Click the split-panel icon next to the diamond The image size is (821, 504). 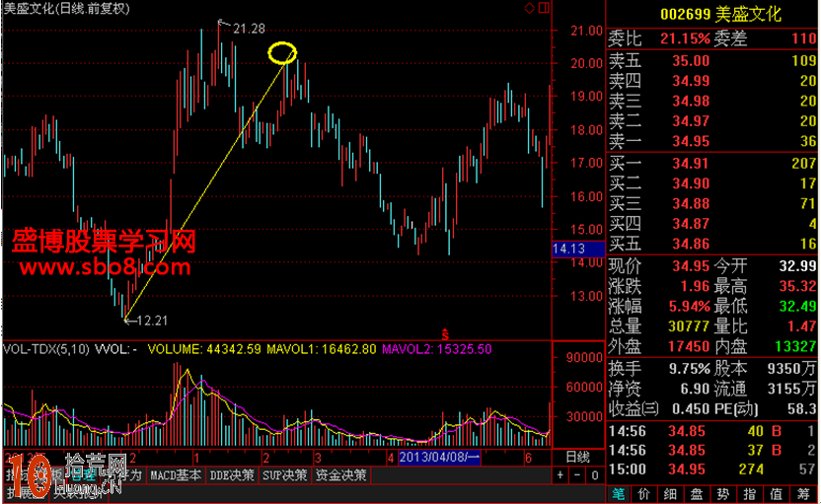tap(544, 8)
